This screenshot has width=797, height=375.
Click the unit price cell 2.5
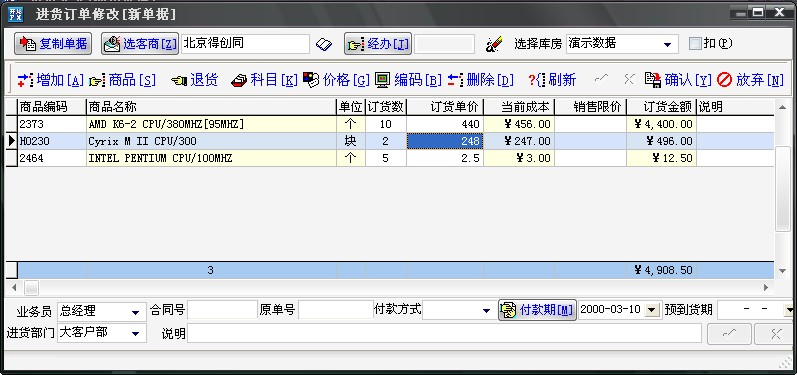point(445,158)
